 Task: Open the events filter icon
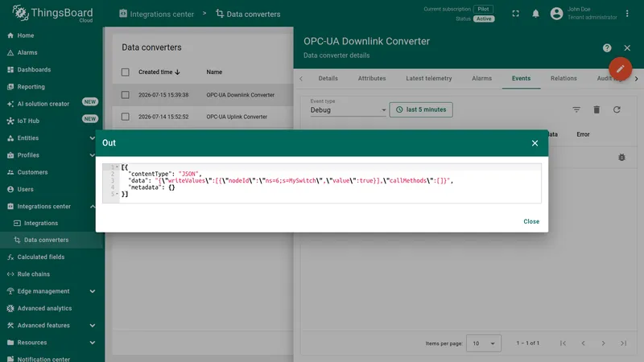click(576, 109)
